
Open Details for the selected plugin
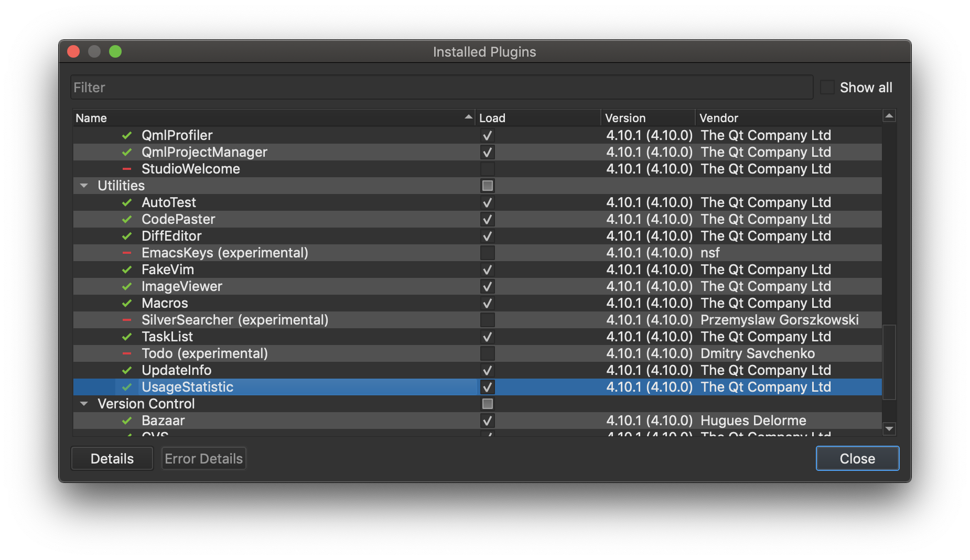[112, 459]
